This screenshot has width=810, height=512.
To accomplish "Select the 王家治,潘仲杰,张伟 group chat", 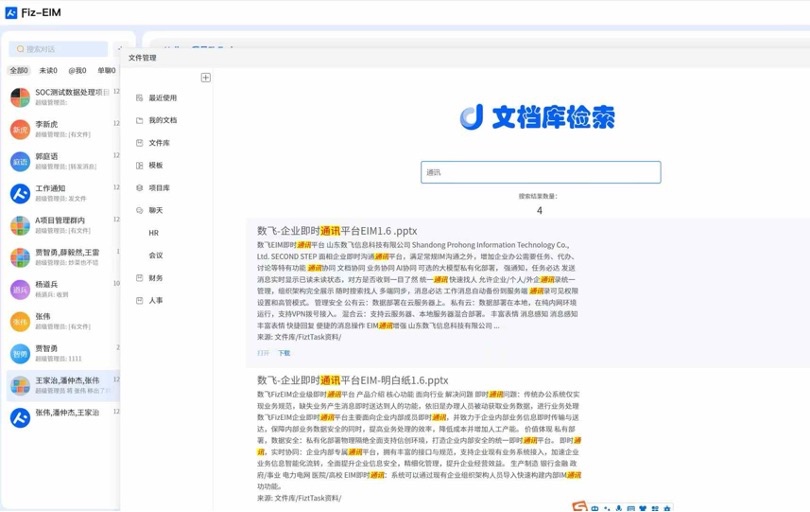I will tap(64, 385).
